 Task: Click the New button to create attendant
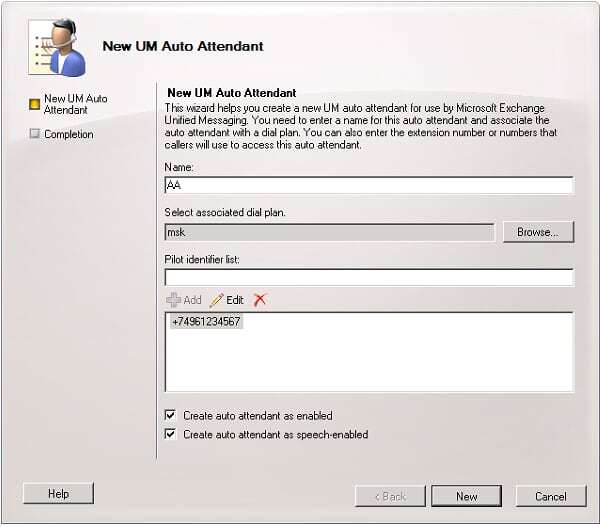click(466, 496)
